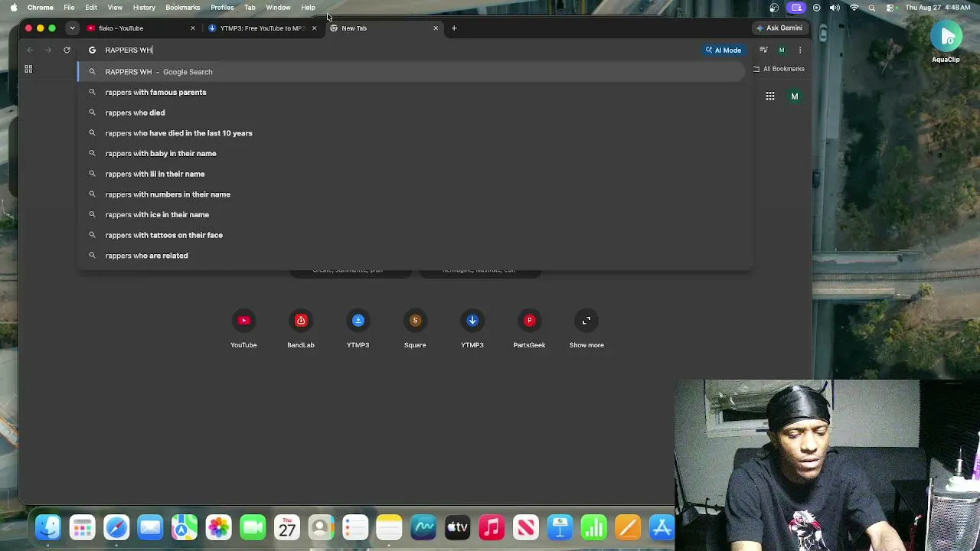Reload the current page

click(67, 50)
